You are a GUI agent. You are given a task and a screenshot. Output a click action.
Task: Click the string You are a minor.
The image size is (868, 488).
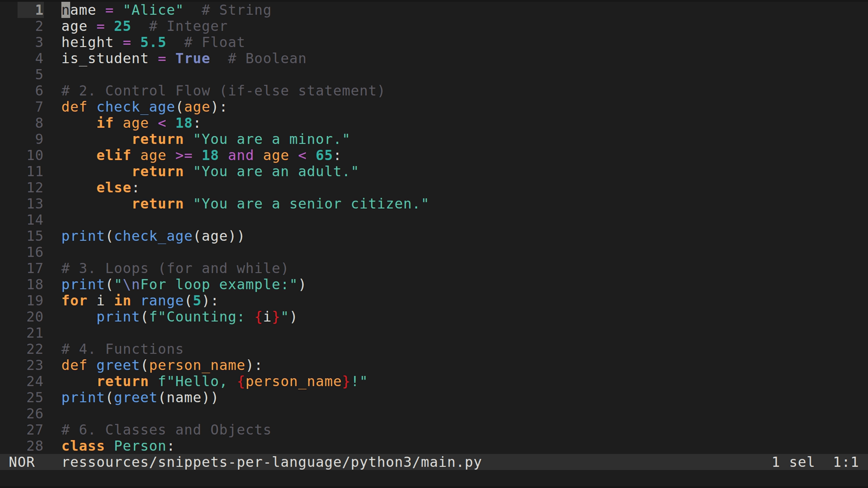pos(272,139)
